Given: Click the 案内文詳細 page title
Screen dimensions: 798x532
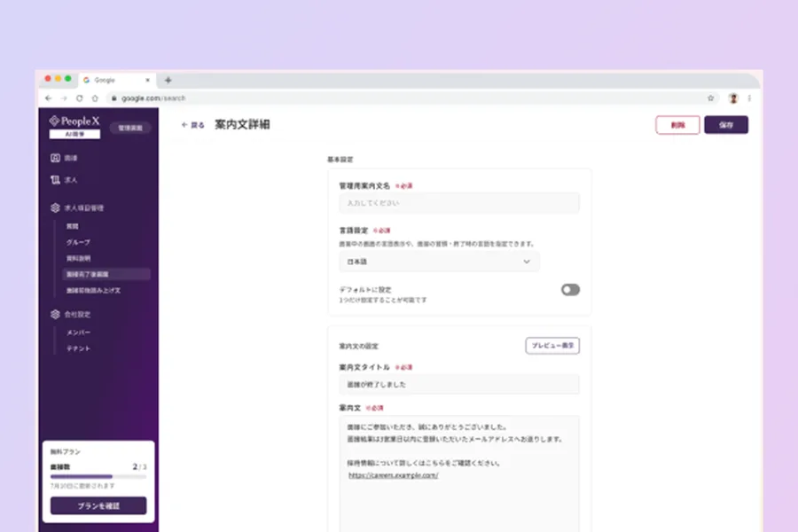Looking at the screenshot, I should coord(242,125).
